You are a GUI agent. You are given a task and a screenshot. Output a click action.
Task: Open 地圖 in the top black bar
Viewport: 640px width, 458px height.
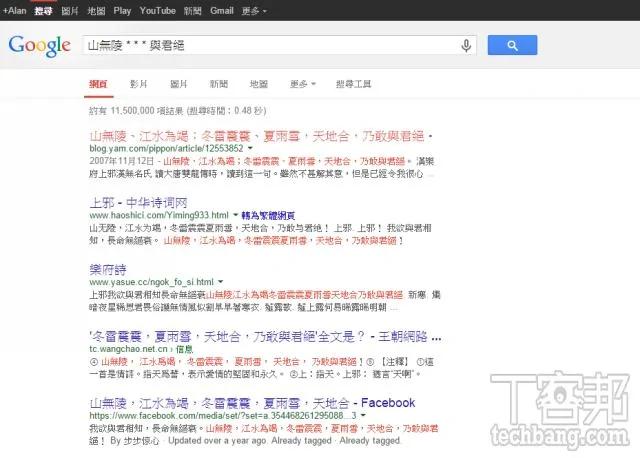point(96,11)
